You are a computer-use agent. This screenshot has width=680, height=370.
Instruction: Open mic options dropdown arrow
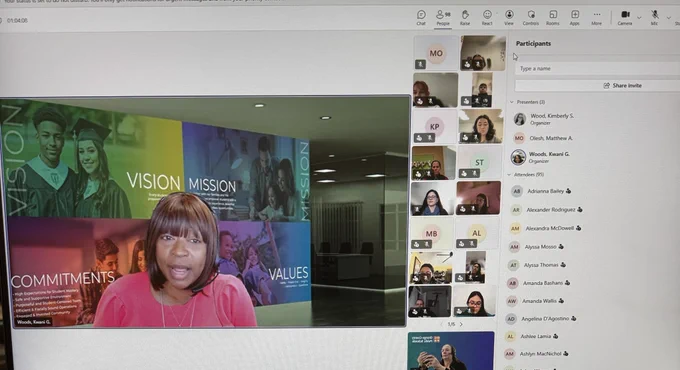click(668, 17)
